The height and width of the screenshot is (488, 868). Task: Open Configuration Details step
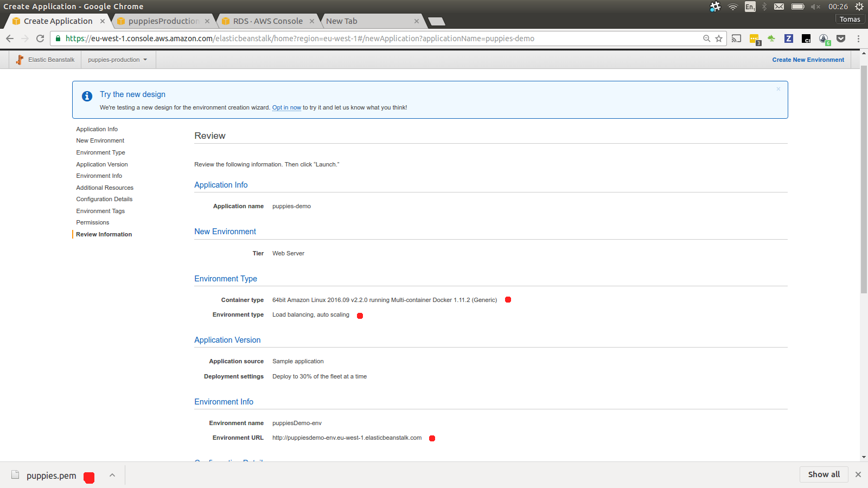(x=104, y=199)
